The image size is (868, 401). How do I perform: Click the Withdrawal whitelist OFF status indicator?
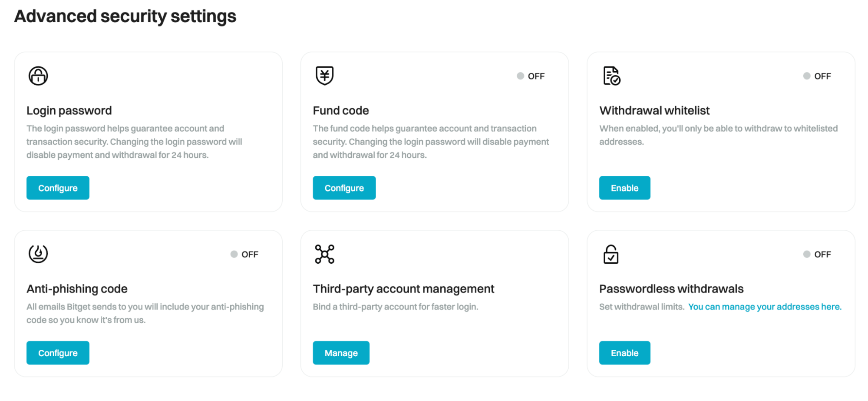coord(817,76)
